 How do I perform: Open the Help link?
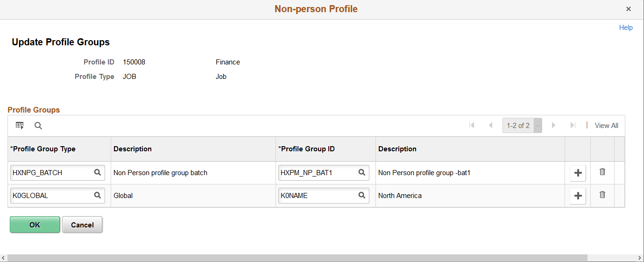pyautogui.click(x=626, y=28)
